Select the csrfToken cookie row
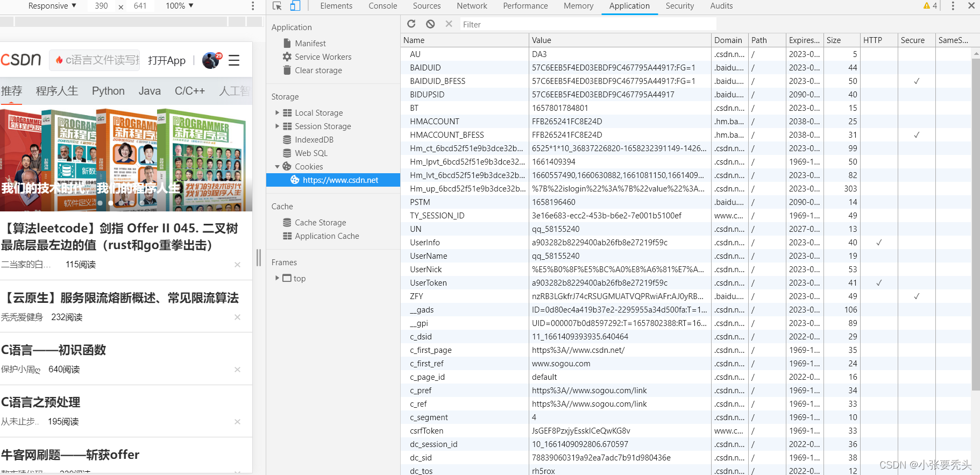The width and height of the screenshot is (980, 475). click(687, 430)
